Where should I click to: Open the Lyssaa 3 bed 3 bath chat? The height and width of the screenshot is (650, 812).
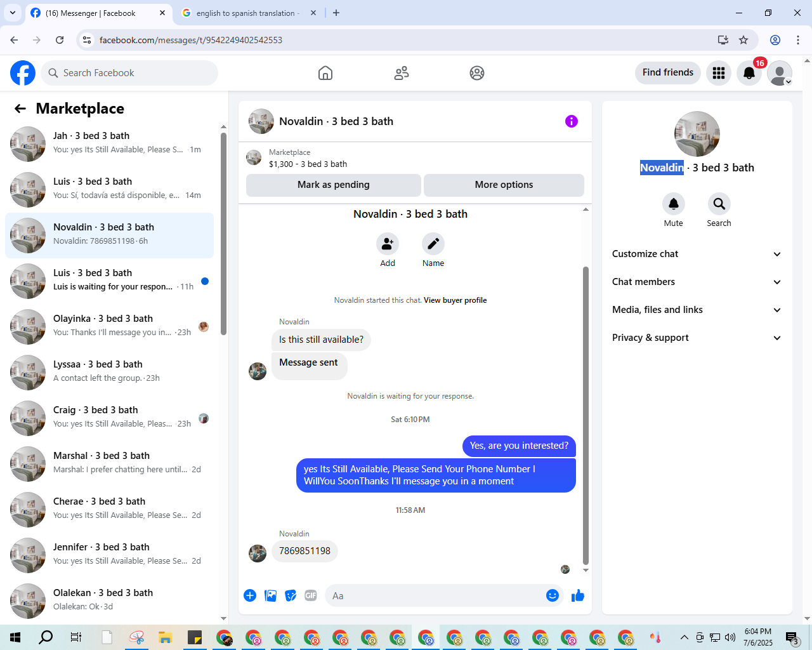[x=109, y=373]
